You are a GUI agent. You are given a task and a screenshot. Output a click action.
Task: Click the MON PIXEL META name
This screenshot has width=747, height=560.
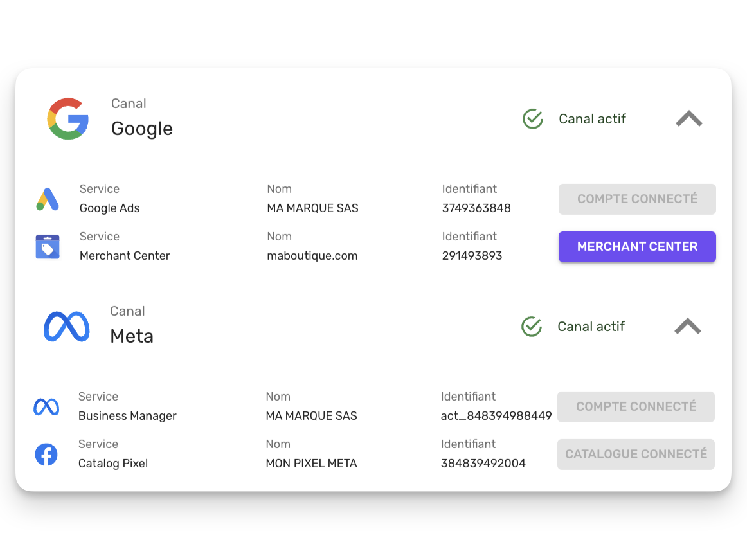click(x=311, y=464)
